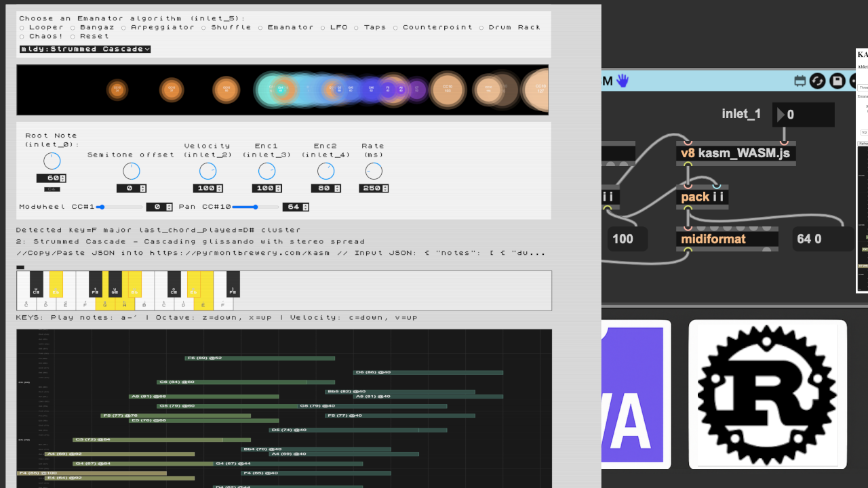Click the inlet_1 number box
This screenshot has width=868, height=488.
(x=804, y=115)
